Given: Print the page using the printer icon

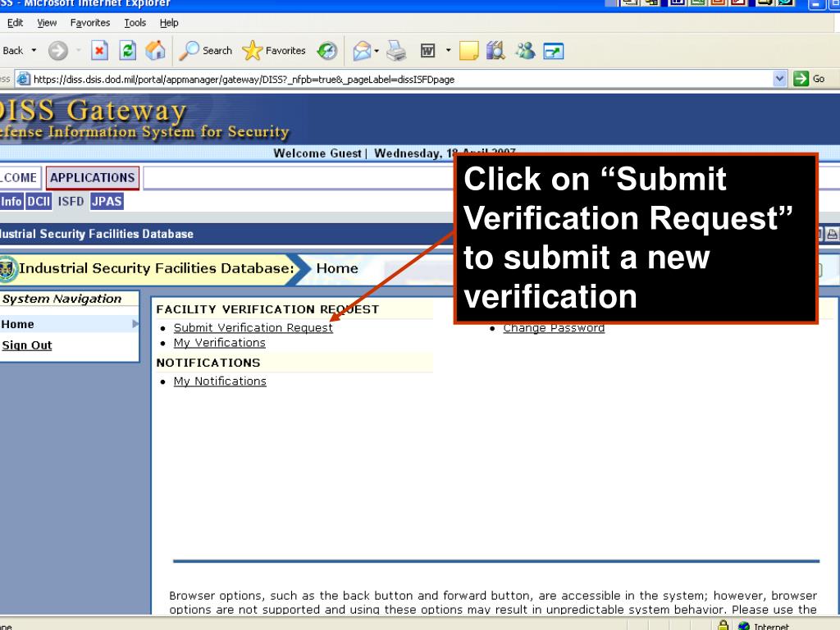Looking at the screenshot, I should point(396,51).
